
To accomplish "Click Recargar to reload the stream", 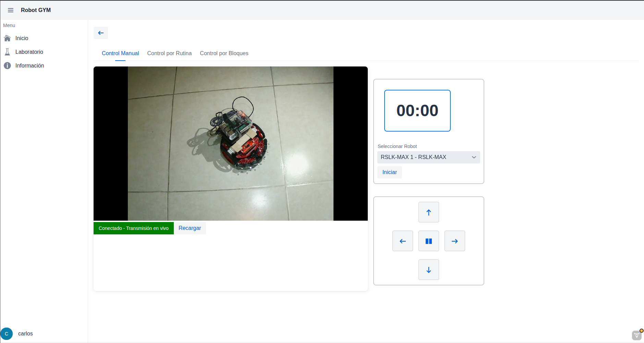I will 190,228.
